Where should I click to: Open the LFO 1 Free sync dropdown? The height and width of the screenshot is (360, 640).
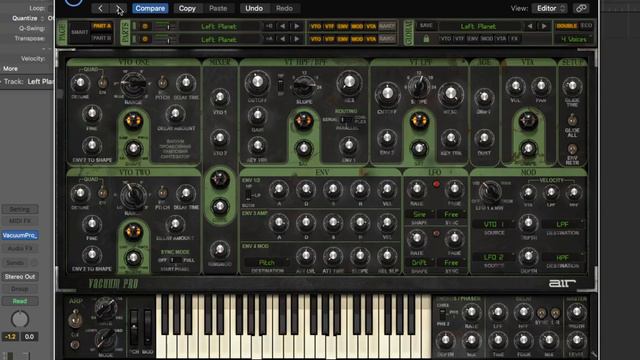click(x=451, y=214)
